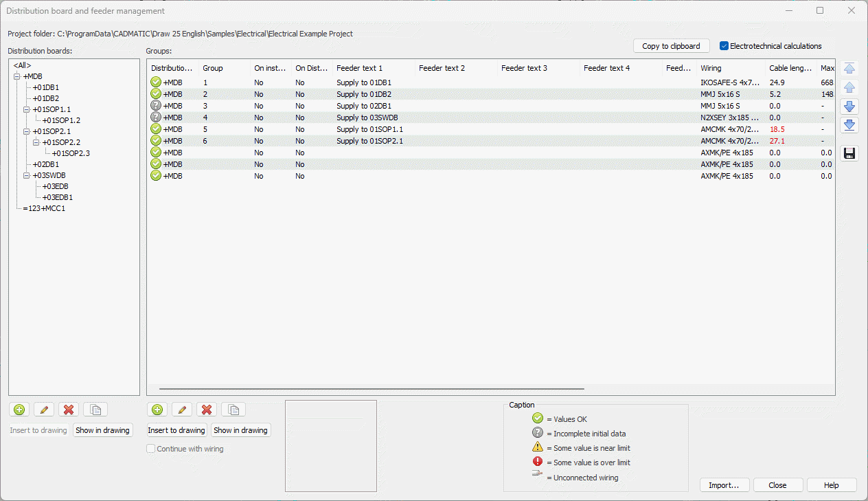The width and height of the screenshot is (868, 501).
Task: Click the add distribution board green plus icon
Action: [x=19, y=410]
